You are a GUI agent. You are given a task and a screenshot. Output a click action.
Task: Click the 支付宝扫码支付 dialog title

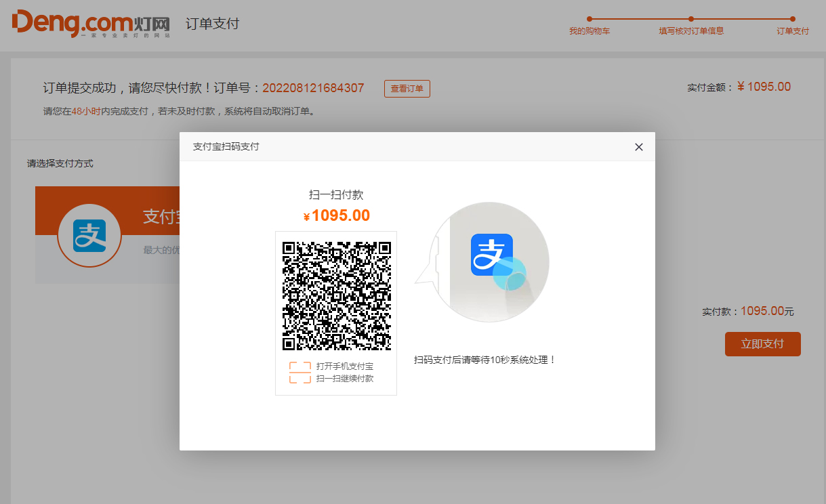click(226, 147)
